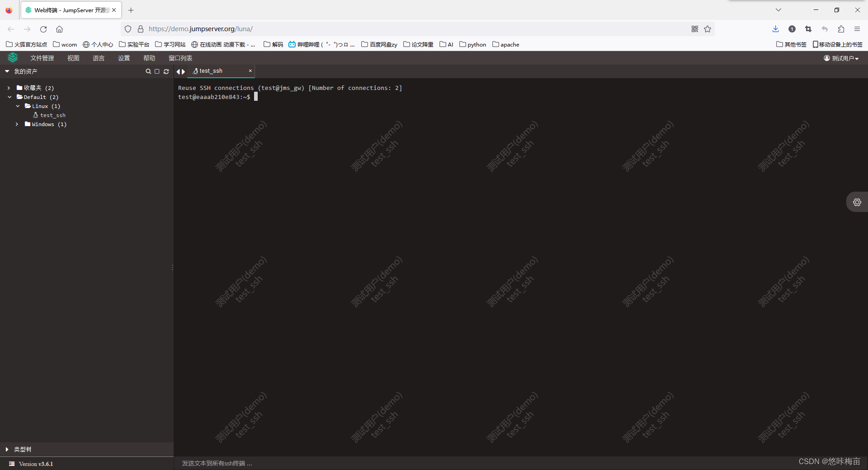Viewport: 868px width, 470px height.
Task: Expand the 收藏夹 folder
Action: (x=9, y=88)
